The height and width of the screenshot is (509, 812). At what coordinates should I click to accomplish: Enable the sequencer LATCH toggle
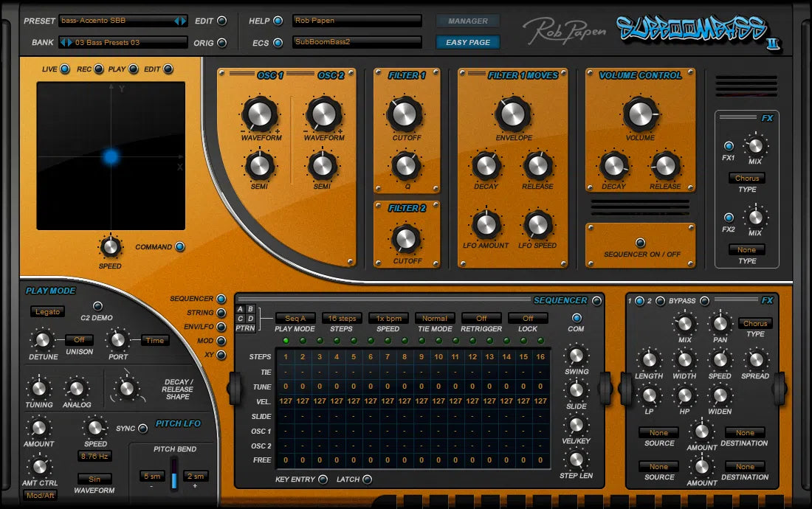pyautogui.click(x=368, y=479)
